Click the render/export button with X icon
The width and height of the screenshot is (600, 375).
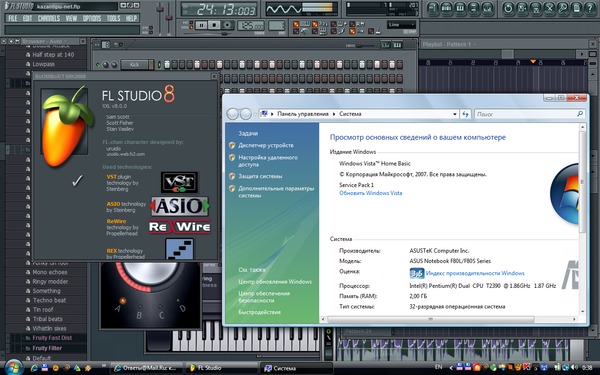point(549,9)
